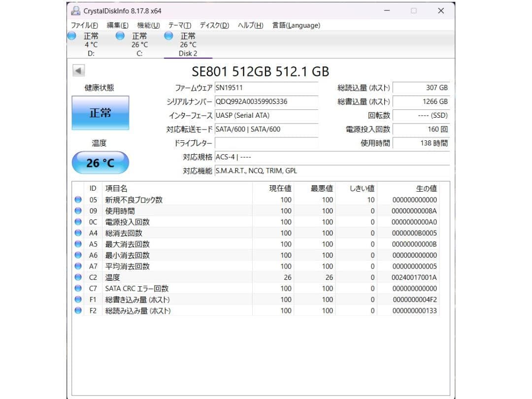
Task: Click the features field S.M.A.R.T., NCQ, TRIM, GPL
Action: 332,171
